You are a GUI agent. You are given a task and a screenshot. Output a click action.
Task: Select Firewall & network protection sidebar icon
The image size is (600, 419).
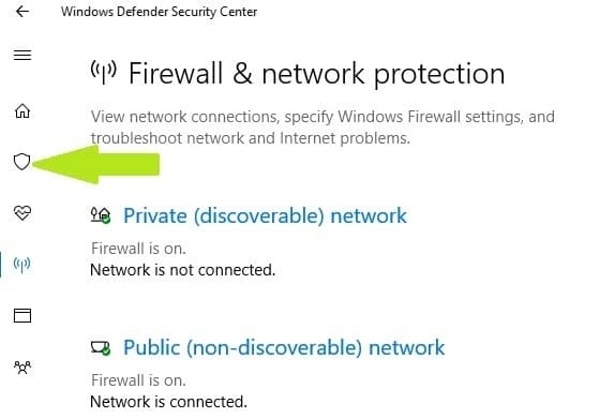22,265
